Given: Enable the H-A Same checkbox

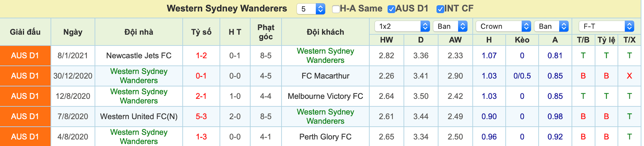Looking at the screenshot, I should 336,9.
